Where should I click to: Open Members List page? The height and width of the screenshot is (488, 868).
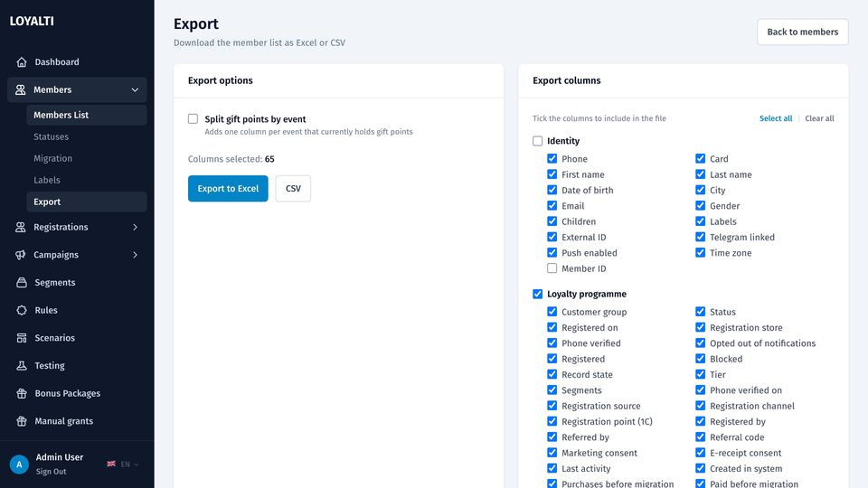click(x=87, y=115)
